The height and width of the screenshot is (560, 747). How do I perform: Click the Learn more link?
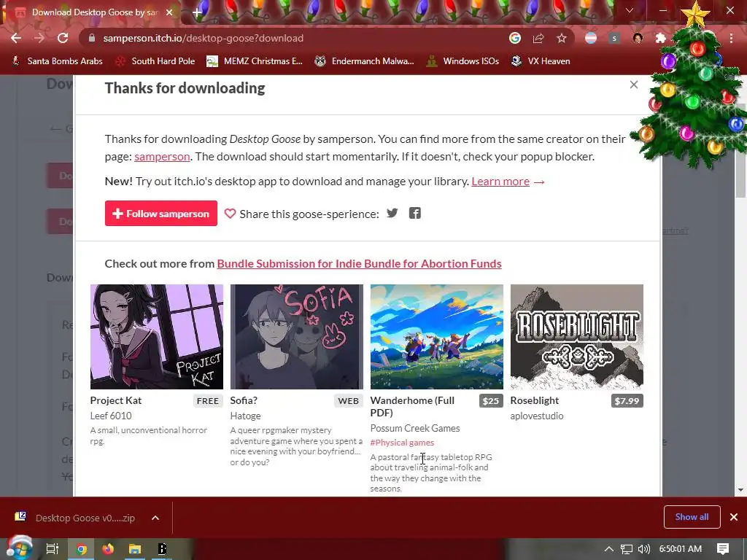pyautogui.click(x=500, y=182)
